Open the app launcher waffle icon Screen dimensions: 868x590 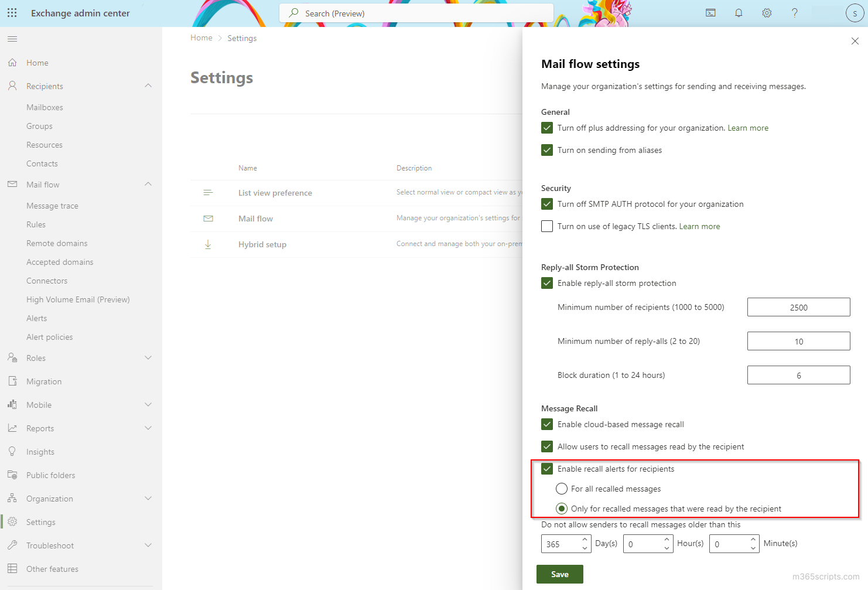[12, 13]
